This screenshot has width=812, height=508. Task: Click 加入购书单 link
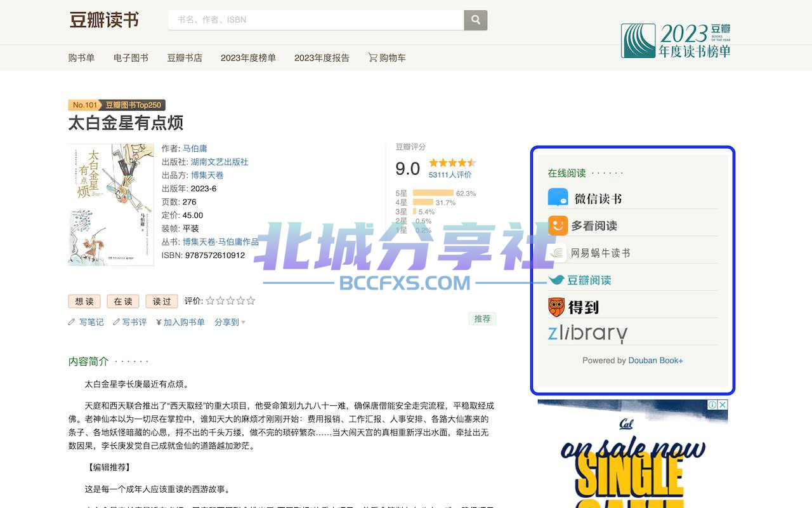pos(184,323)
